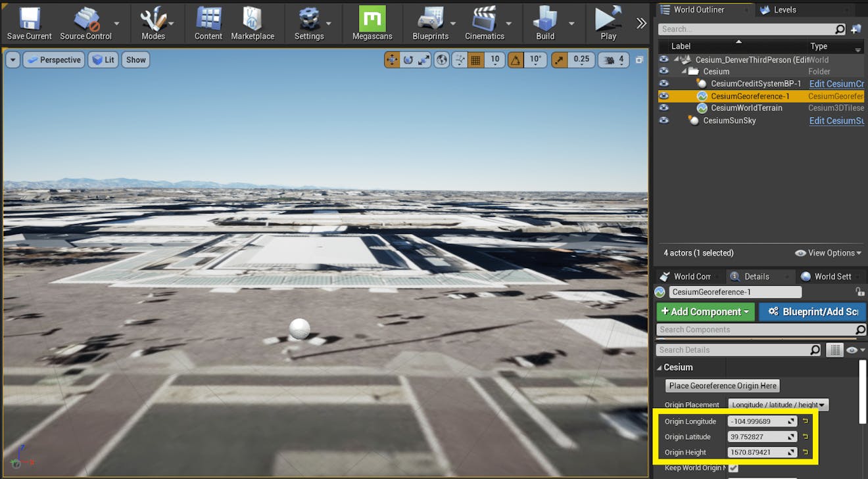Reset Origin Height to default arrow

[806, 452]
